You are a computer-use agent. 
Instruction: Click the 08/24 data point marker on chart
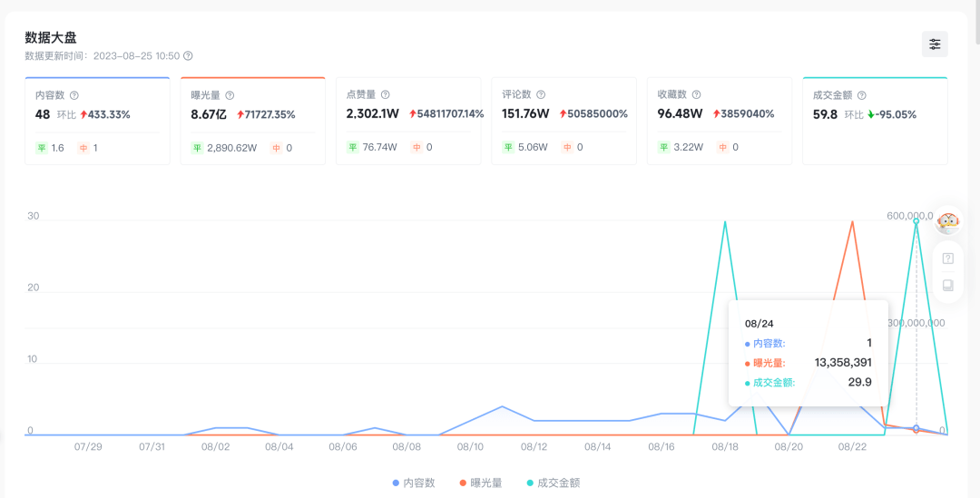916,429
